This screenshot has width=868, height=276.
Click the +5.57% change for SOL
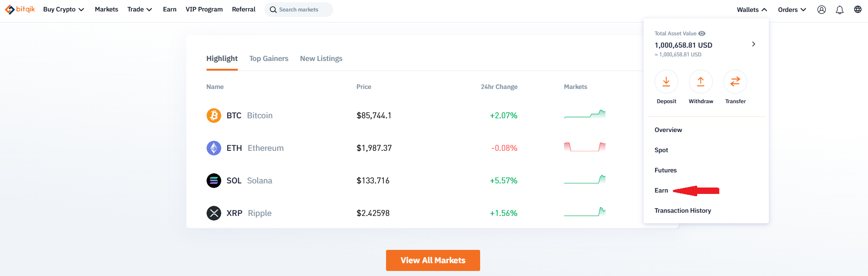tap(504, 181)
